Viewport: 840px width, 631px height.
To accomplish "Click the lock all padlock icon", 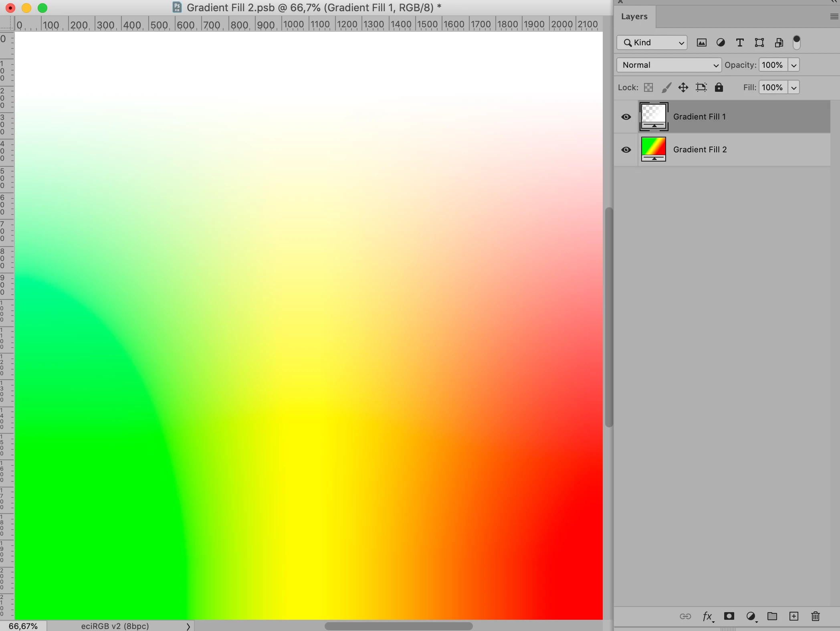I will [x=719, y=87].
